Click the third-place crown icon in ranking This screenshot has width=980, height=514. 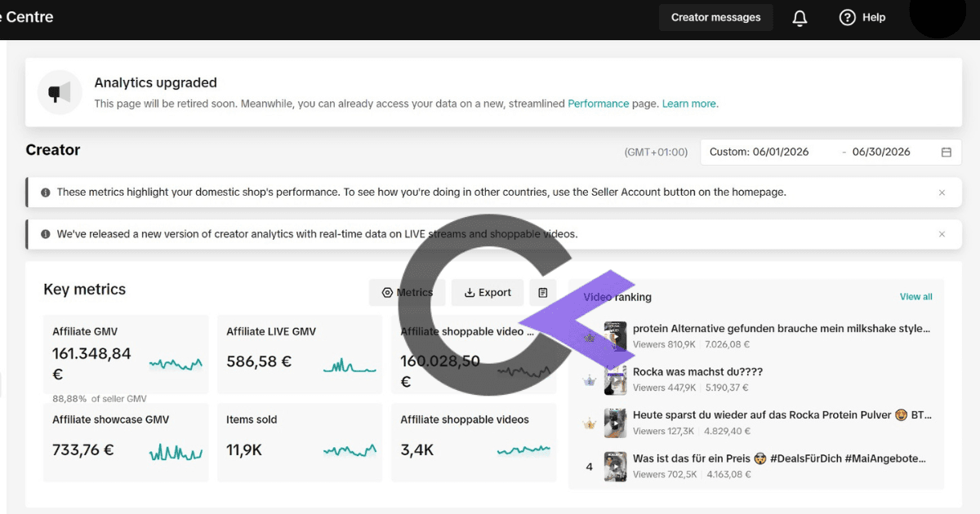589,423
